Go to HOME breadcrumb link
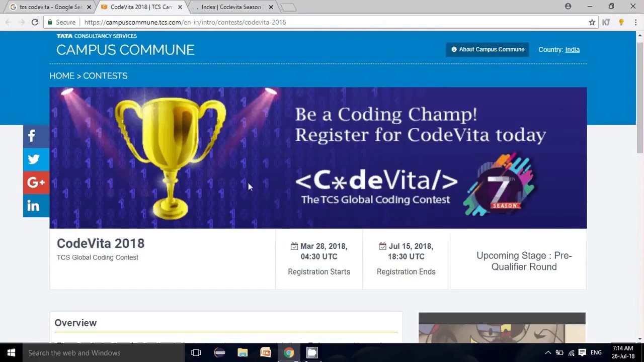The image size is (644, 362). pos(62,75)
